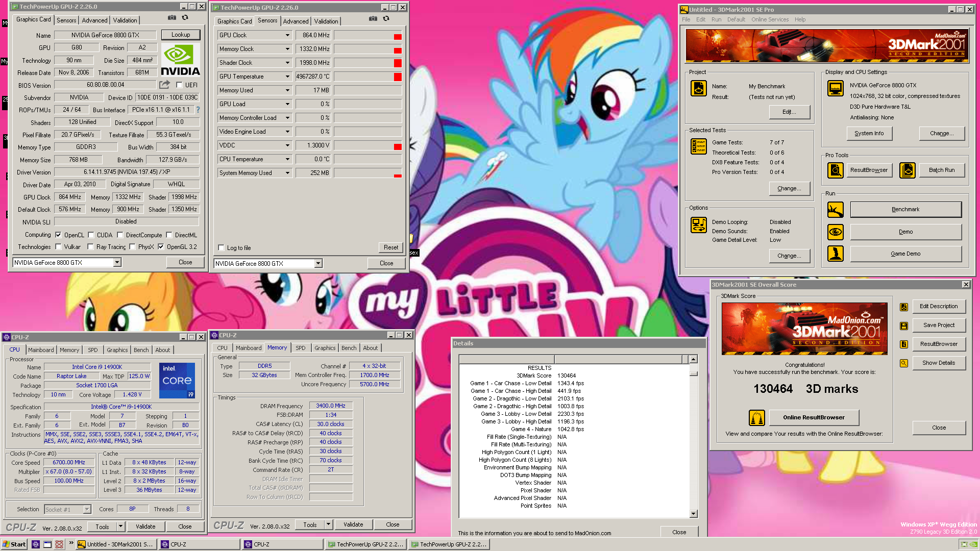Image resolution: width=980 pixels, height=551 pixels.
Task: Click the 3DMark2001 taskbar button
Action: tap(116, 544)
